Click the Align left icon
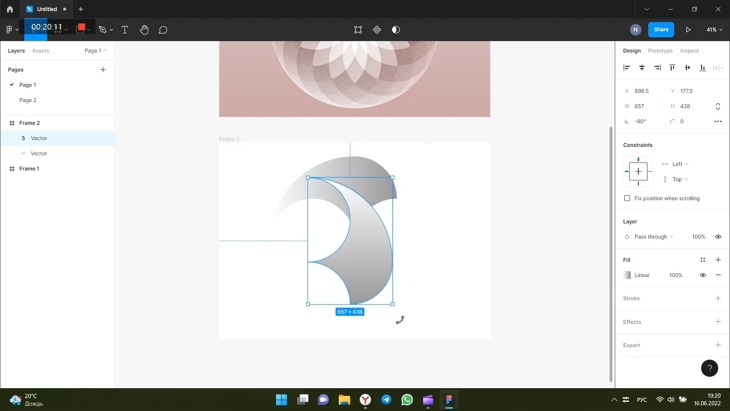Image resolution: width=730 pixels, height=411 pixels. [x=627, y=68]
